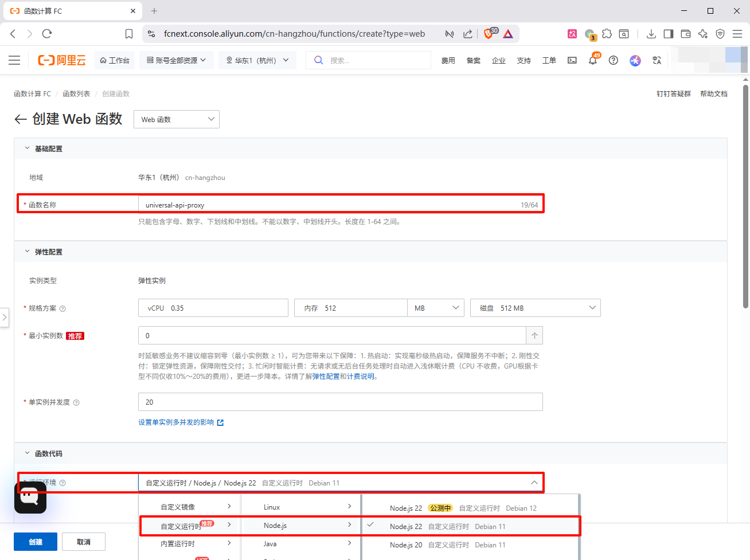
Task: Click the Brave shields icon in the address bar
Action: pos(489,34)
